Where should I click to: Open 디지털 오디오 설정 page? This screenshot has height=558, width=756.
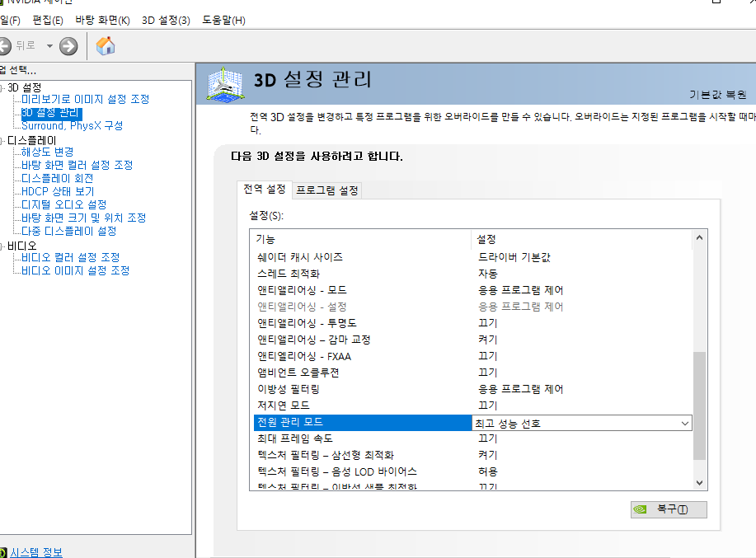pyautogui.click(x=63, y=204)
